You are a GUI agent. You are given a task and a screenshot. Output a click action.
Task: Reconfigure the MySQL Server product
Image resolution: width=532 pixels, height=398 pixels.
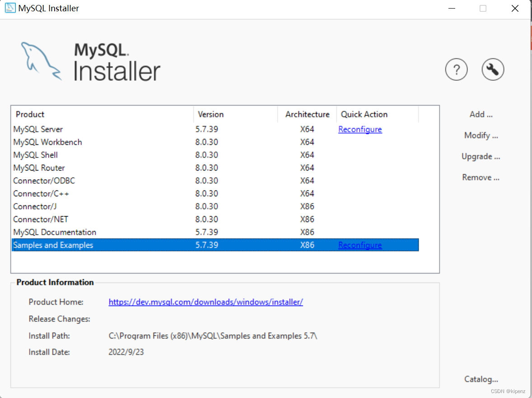[360, 130]
